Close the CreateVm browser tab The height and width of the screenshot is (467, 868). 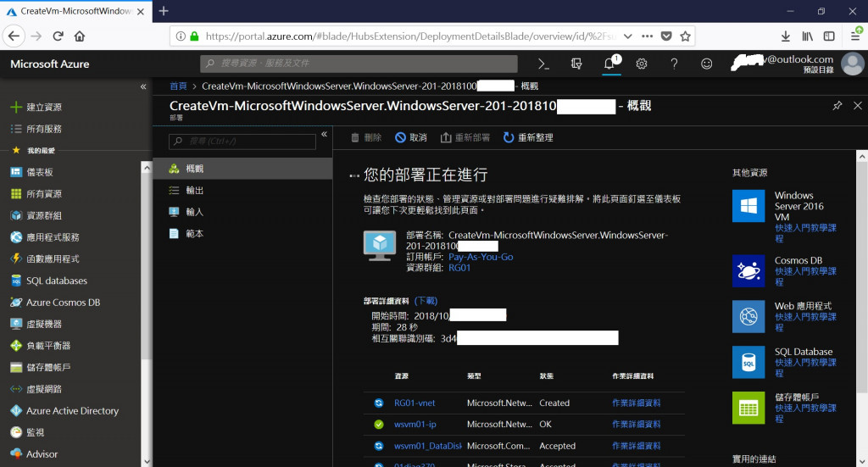(x=141, y=12)
